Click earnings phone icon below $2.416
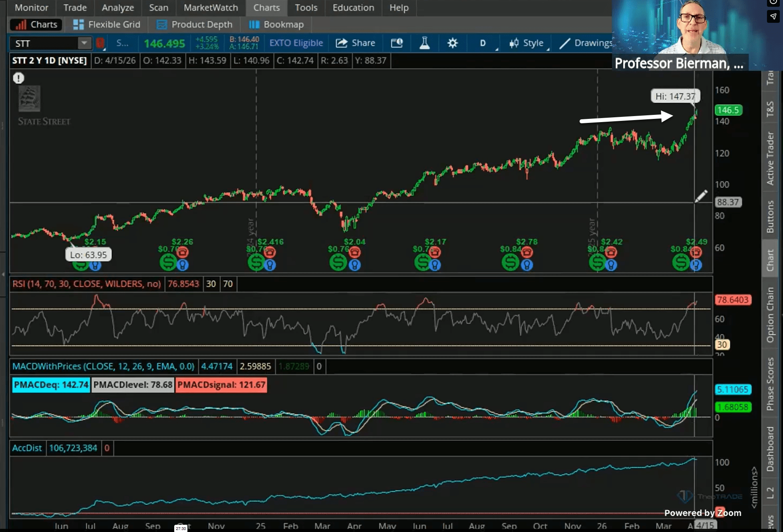Screen dimensions: 783x532 270,252
